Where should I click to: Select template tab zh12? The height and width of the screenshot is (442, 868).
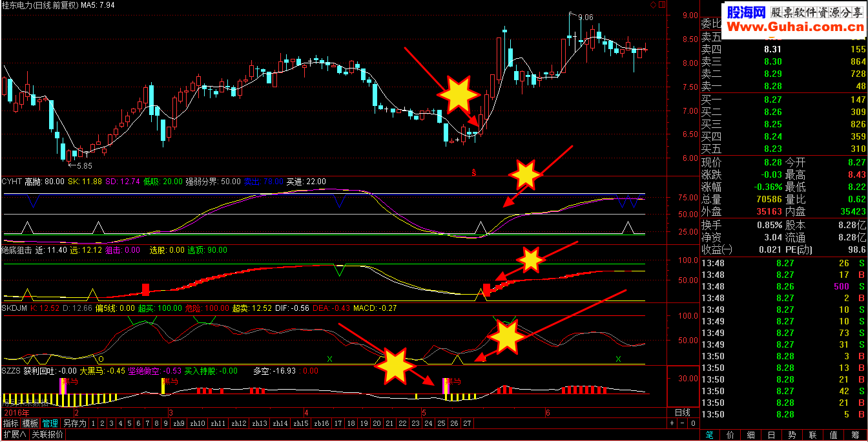[240, 423]
